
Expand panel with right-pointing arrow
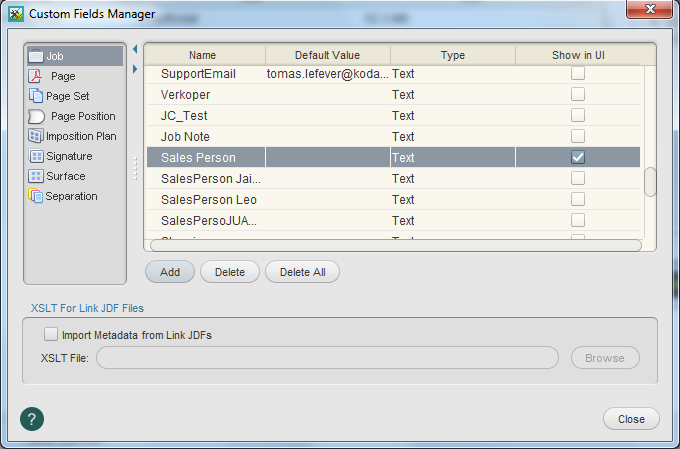click(135, 69)
